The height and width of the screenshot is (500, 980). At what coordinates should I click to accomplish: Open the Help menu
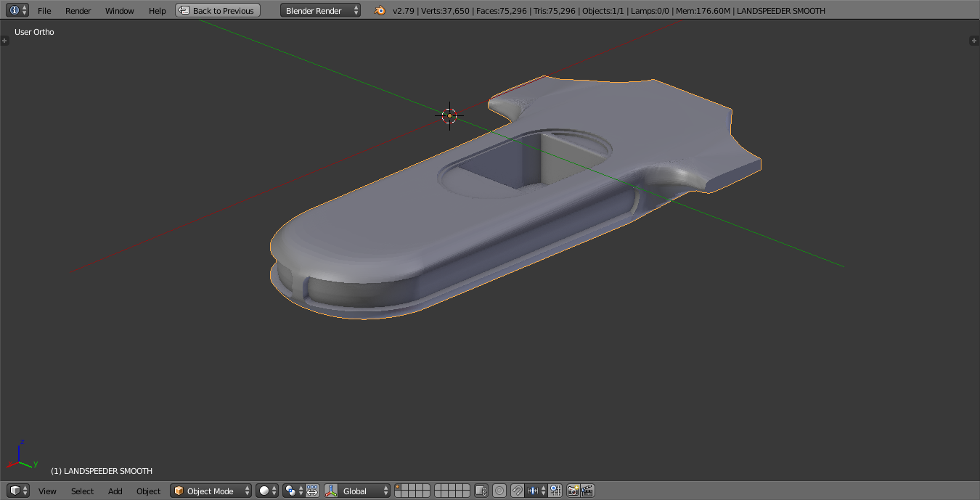click(158, 11)
